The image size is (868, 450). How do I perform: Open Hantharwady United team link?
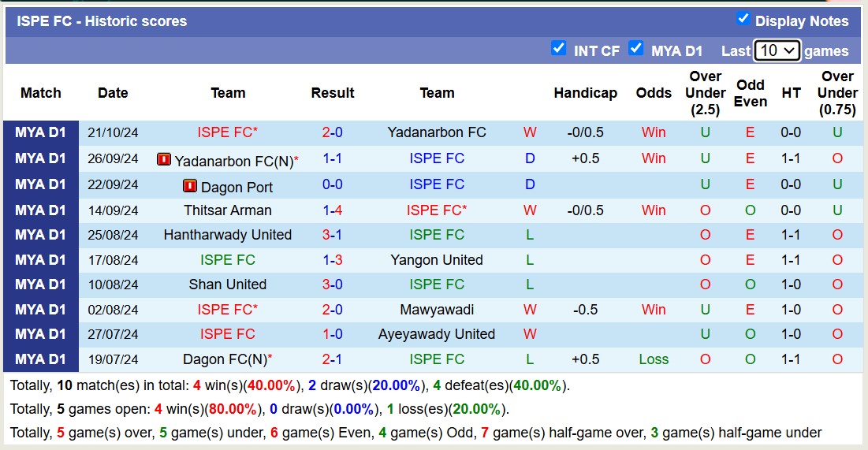pyautogui.click(x=227, y=235)
